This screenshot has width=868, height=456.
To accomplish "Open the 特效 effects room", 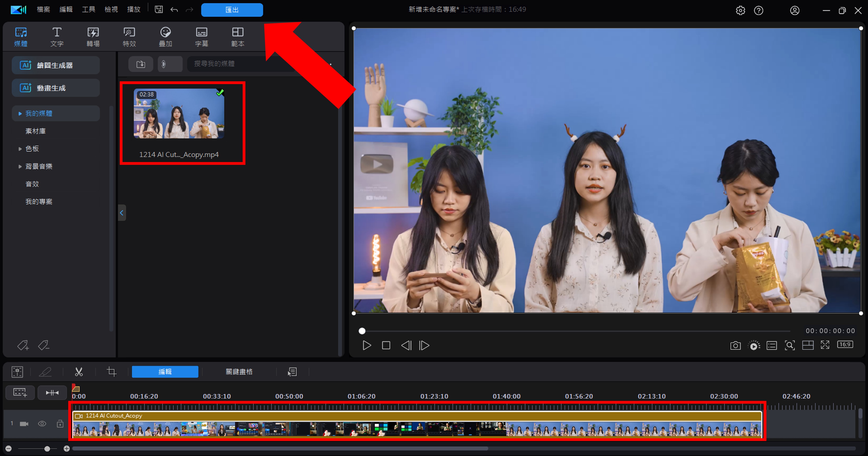I will coord(129,37).
